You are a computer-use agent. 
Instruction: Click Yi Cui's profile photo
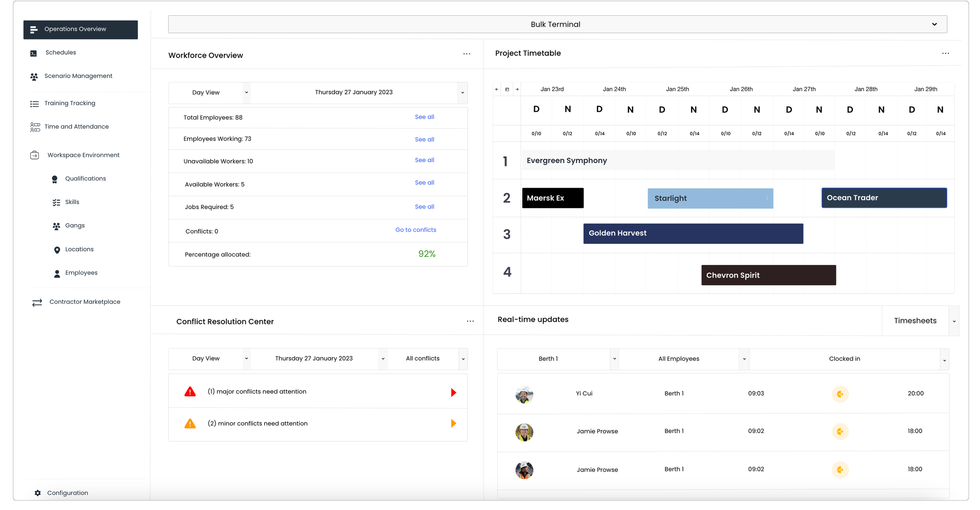click(x=524, y=395)
